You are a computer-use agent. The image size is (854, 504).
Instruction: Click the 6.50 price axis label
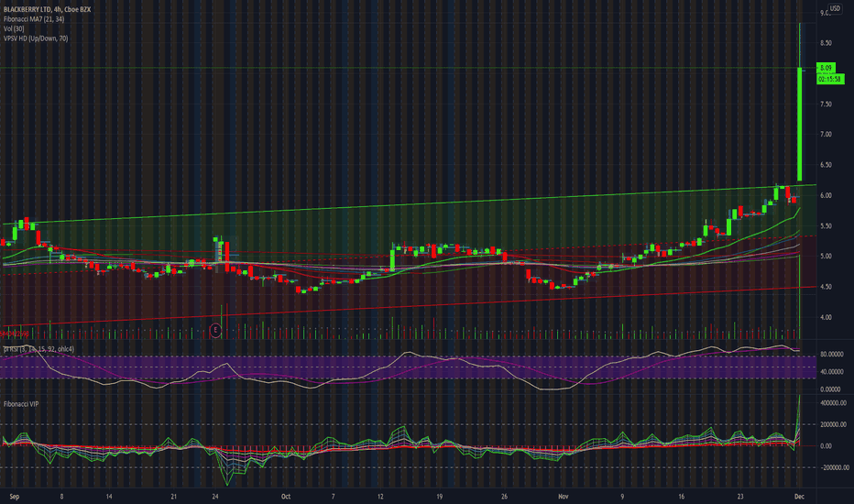pyautogui.click(x=826, y=165)
